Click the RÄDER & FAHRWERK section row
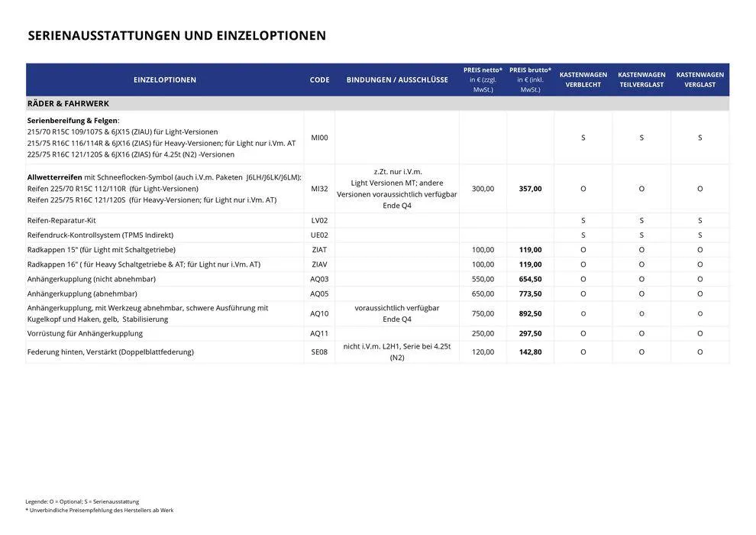 68,103
